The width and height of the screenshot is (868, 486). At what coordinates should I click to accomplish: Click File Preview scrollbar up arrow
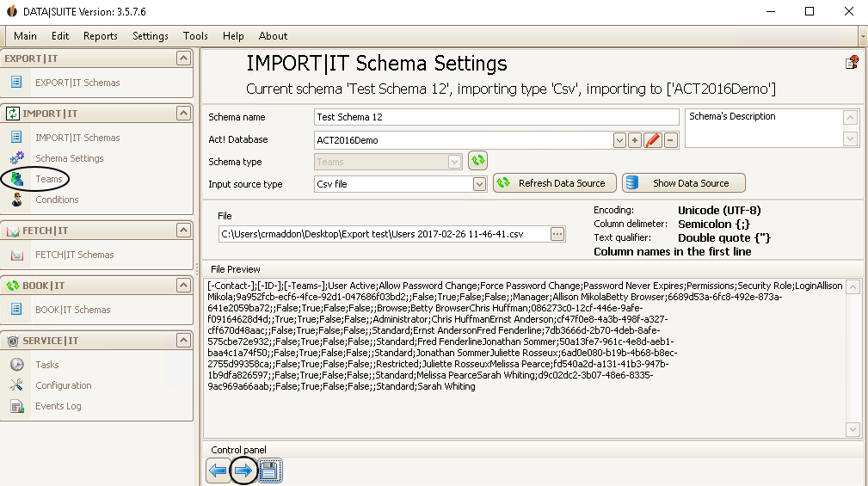point(853,286)
